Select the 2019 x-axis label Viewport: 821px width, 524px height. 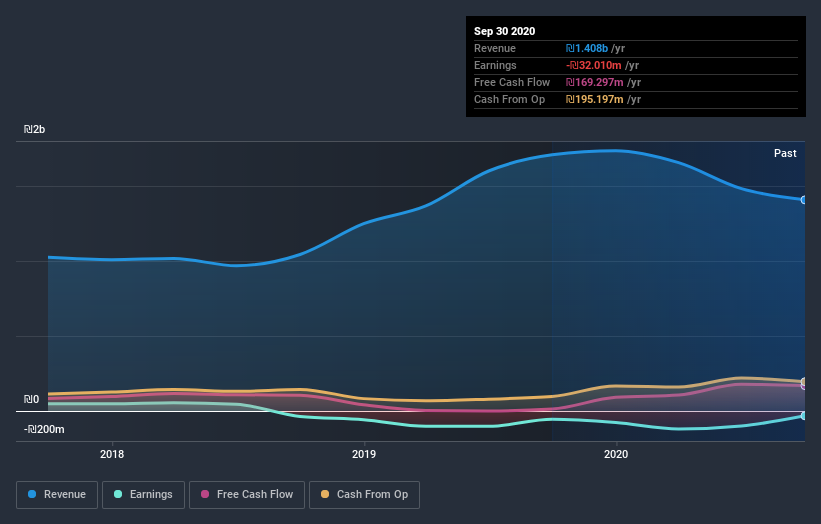click(364, 454)
